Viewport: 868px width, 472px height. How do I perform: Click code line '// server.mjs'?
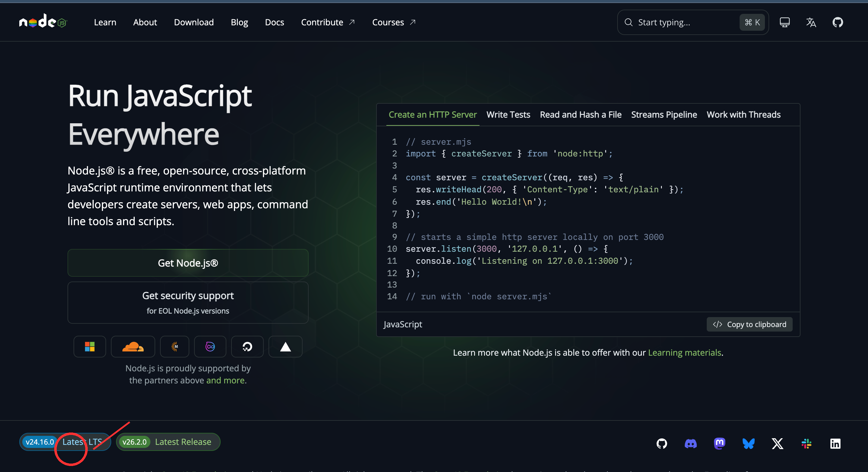(x=439, y=141)
